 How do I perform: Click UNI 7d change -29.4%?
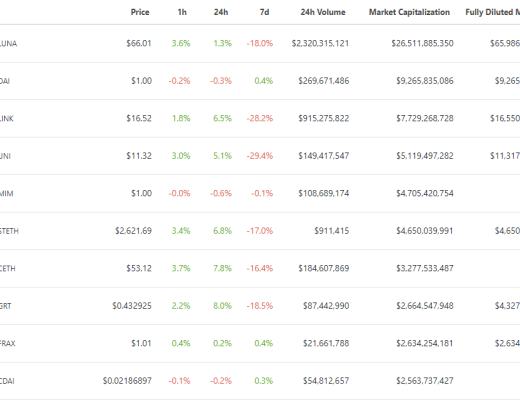click(260, 156)
